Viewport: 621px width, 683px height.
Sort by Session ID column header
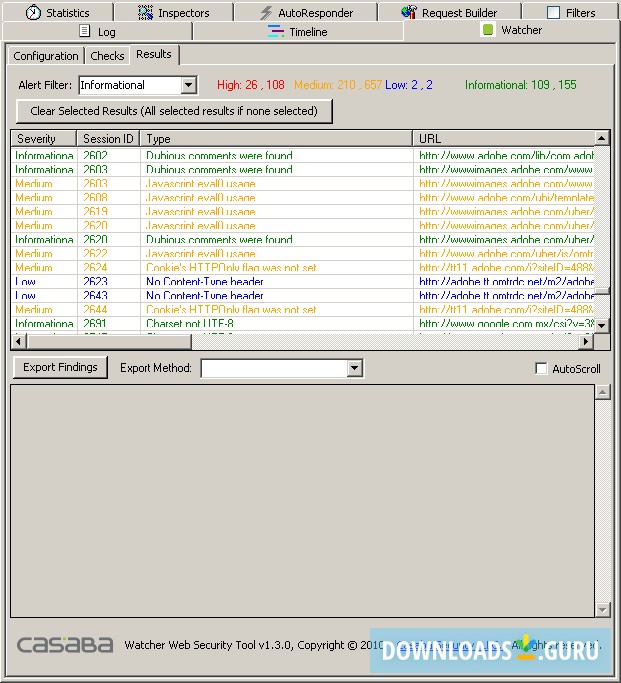(x=108, y=139)
